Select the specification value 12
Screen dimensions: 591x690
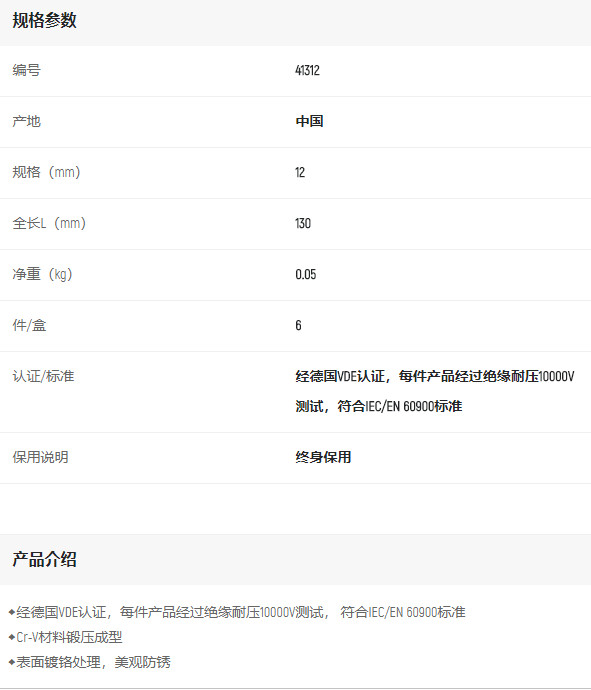point(300,172)
